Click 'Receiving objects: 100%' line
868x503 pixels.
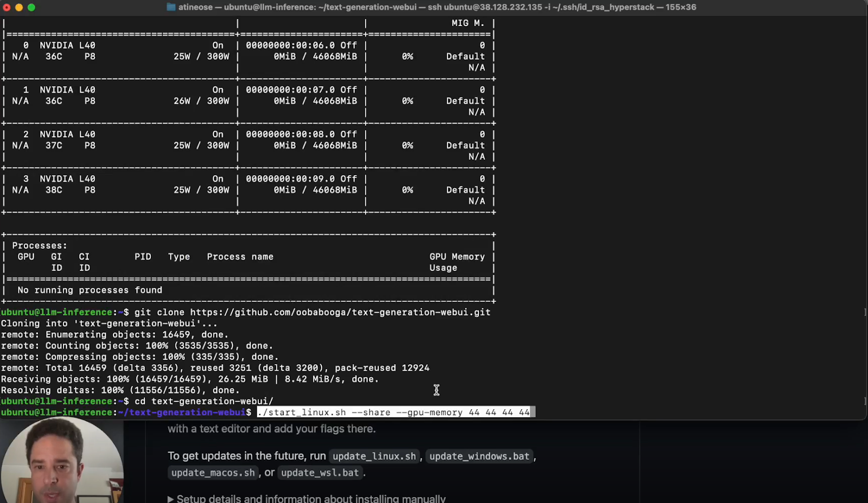coord(190,379)
